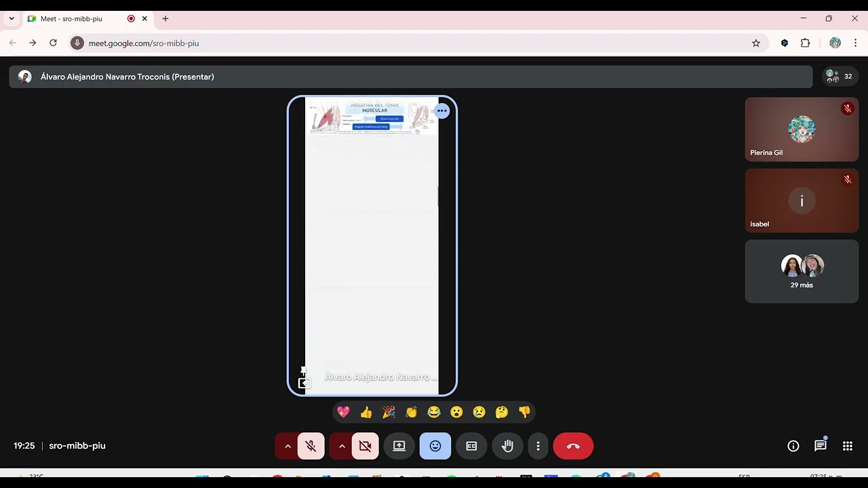This screenshot has height=488, width=868.
Task: Focus the meet.google.com address bar
Action: [x=418, y=43]
